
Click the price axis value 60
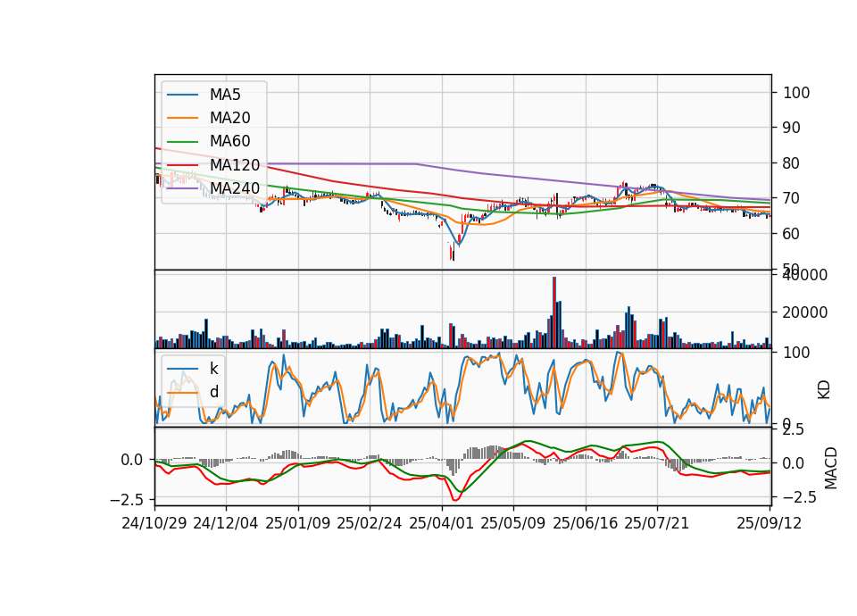pos(792,234)
